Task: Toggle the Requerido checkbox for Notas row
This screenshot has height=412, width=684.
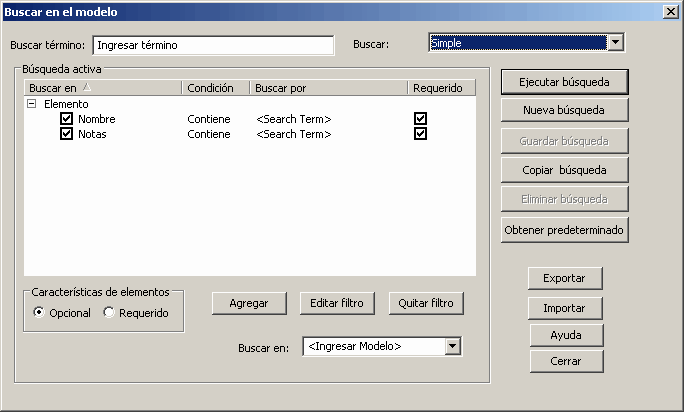Action: pyautogui.click(x=421, y=134)
